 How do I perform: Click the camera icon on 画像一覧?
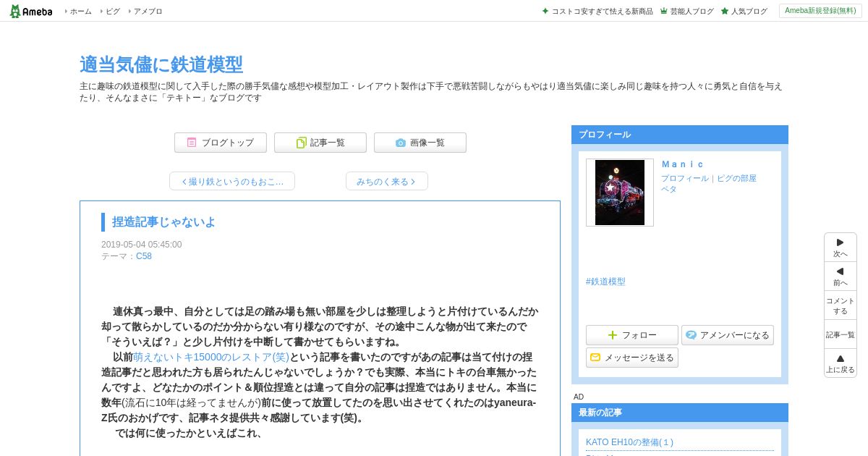[401, 143]
